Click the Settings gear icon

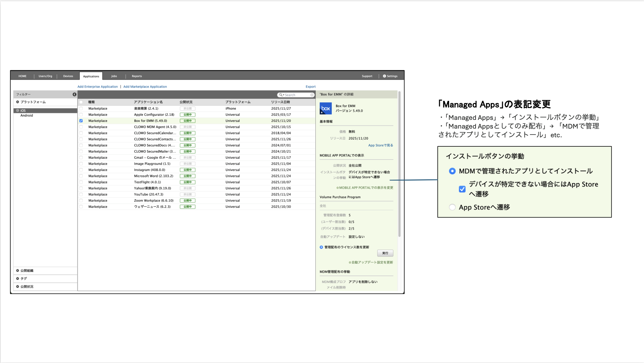click(x=384, y=76)
